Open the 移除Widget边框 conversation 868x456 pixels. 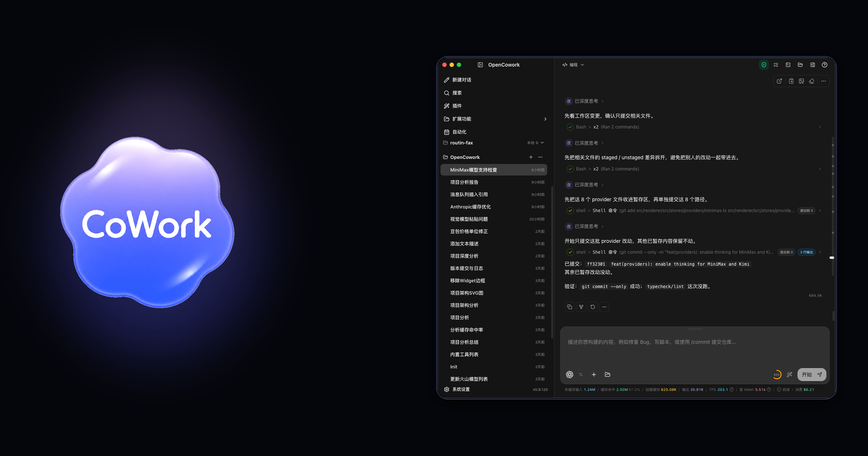point(494,281)
